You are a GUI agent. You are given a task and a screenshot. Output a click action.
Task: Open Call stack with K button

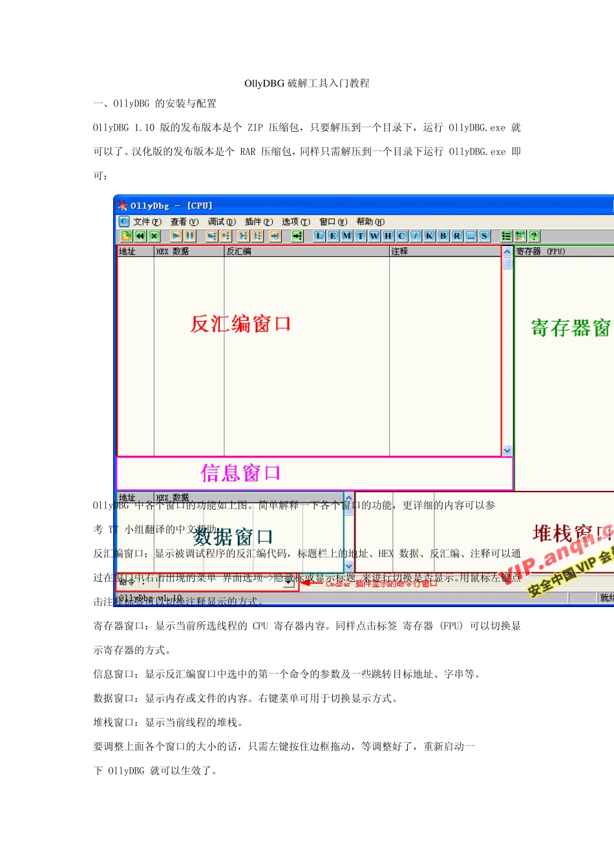pyautogui.click(x=429, y=236)
